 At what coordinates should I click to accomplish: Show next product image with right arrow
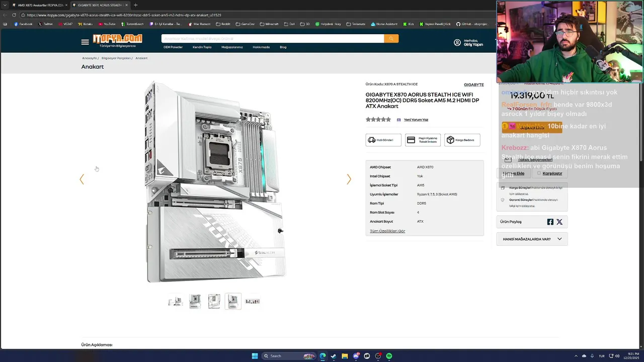tap(349, 179)
